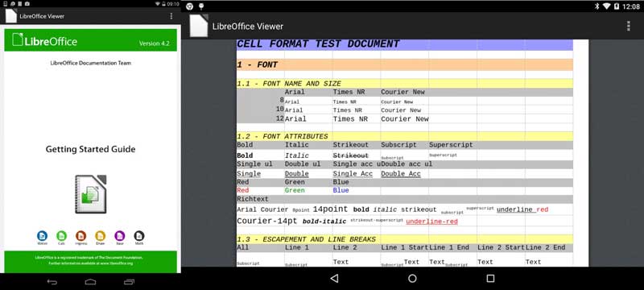Tap 'LibreOffice Documentation Team' text
The width and height of the screenshot is (644, 290).
pos(90,63)
